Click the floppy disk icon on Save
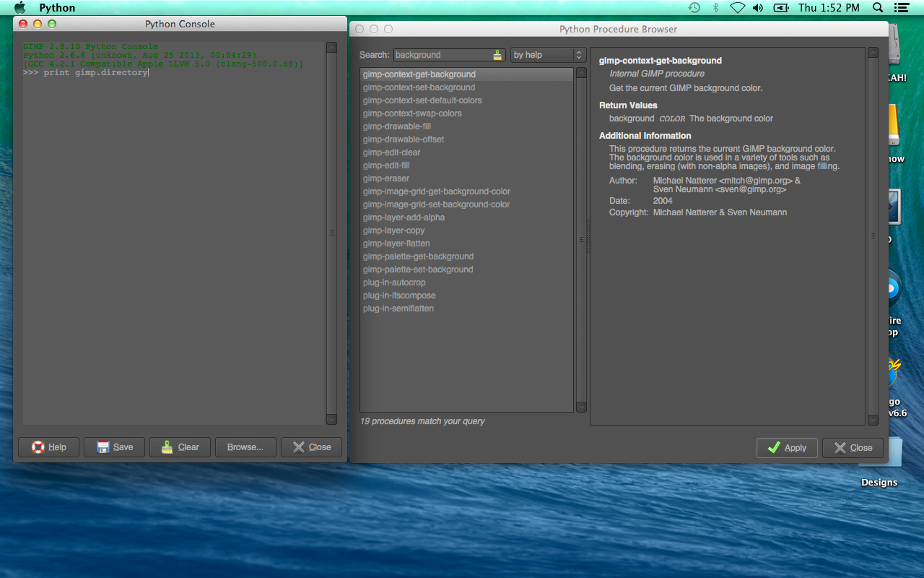Viewport: 924px width, 578px height. pos(103,447)
